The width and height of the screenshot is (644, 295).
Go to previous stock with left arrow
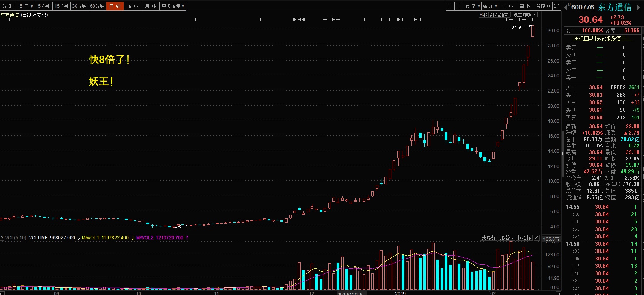pyautogui.click(x=565, y=7)
